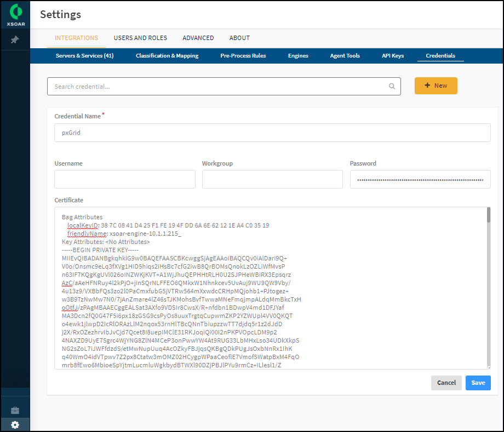Click the yellow New button

point(436,86)
